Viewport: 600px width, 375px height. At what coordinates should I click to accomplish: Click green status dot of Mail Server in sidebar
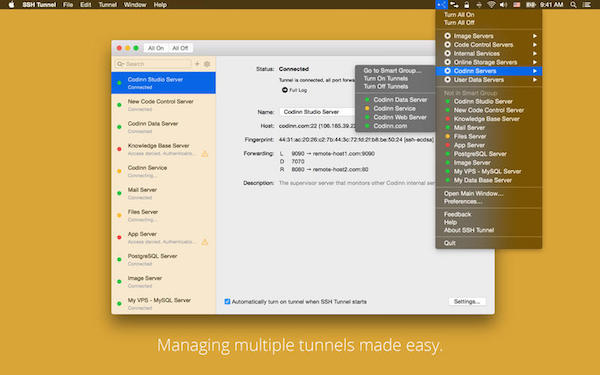119,193
